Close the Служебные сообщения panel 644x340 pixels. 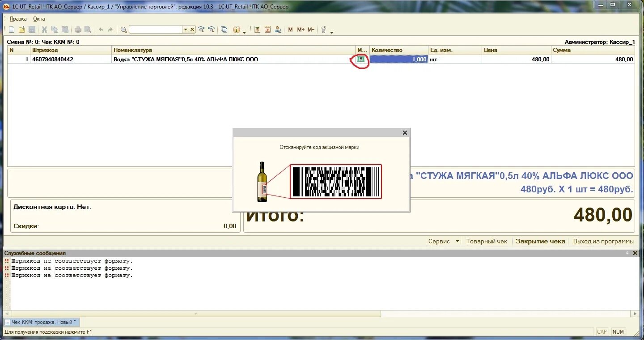tap(635, 253)
